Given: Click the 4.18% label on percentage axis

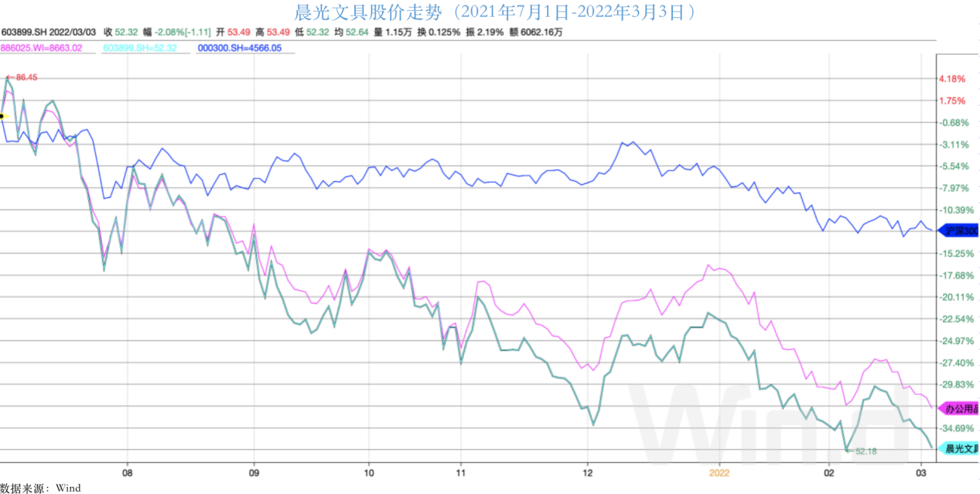Looking at the screenshot, I should pyautogui.click(x=952, y=79).
